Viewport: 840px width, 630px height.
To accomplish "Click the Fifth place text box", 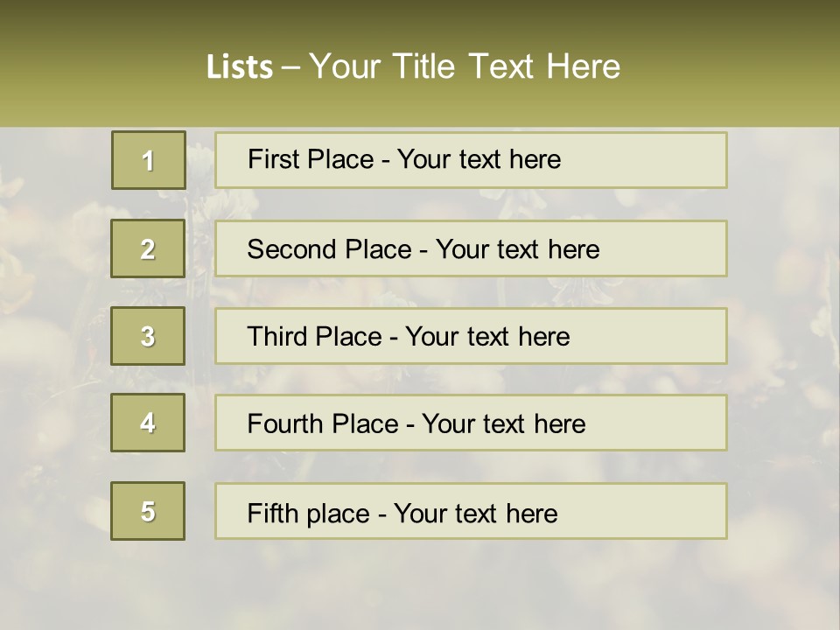I will pyautogui.click(x=471, y=511).
